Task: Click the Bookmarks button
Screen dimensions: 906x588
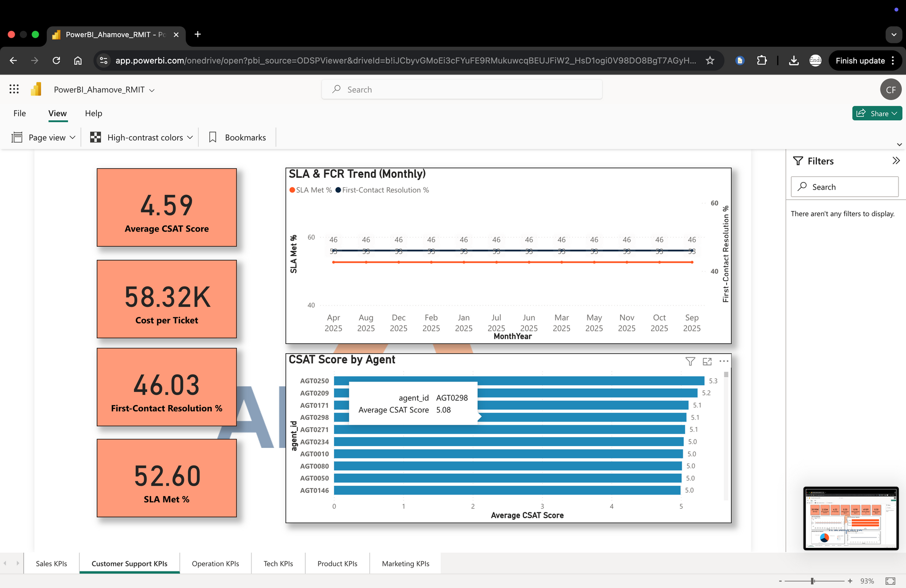Action: [x=237, y=137]
